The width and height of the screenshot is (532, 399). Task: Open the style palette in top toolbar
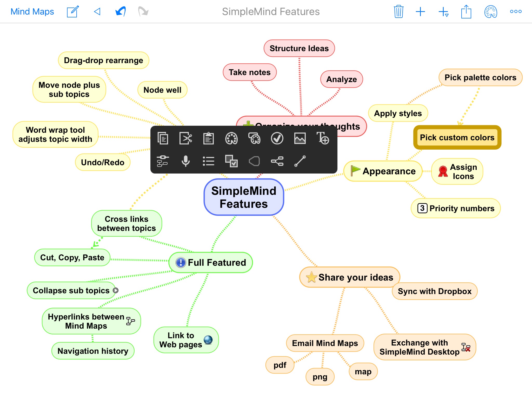491,12
